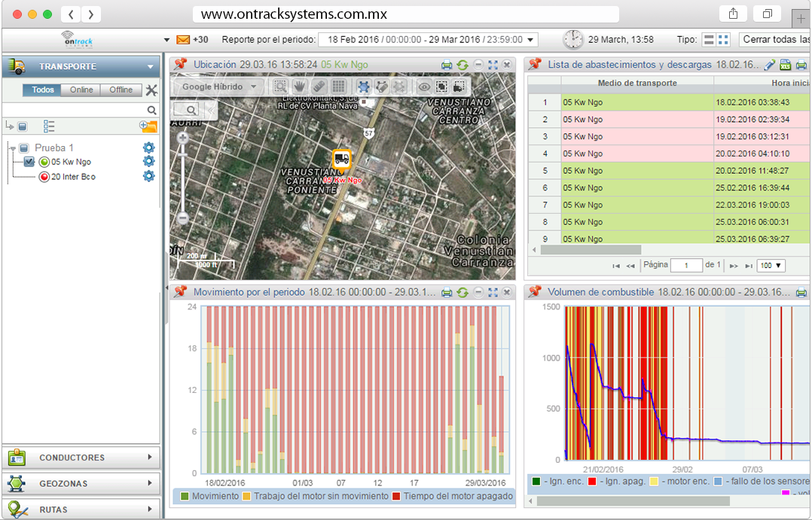
Task: Click the tools wrench icon beside Offline
Action: [151, 90]
